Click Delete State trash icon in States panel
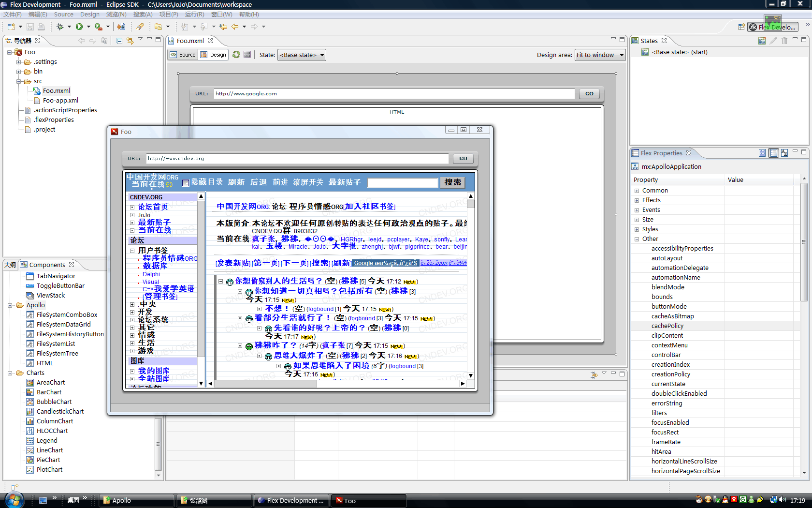This screenshot has height=508, width=812. pyautogui.click(x=784, y=41)
